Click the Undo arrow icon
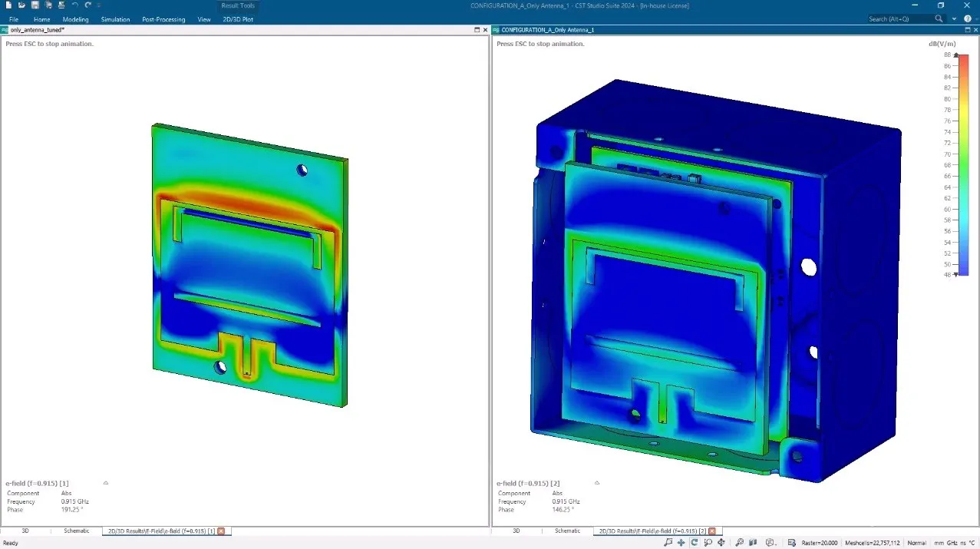The width and height of the screenshot is (980, 549). (x=75, y=5)
